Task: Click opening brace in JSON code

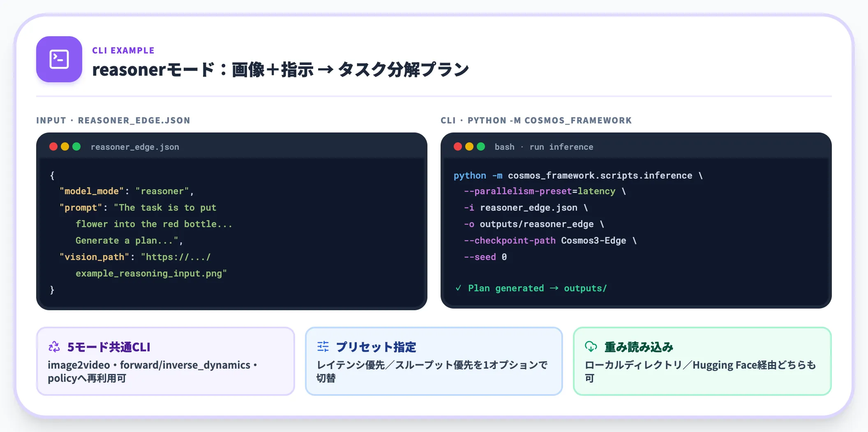Action: point(52,176)
